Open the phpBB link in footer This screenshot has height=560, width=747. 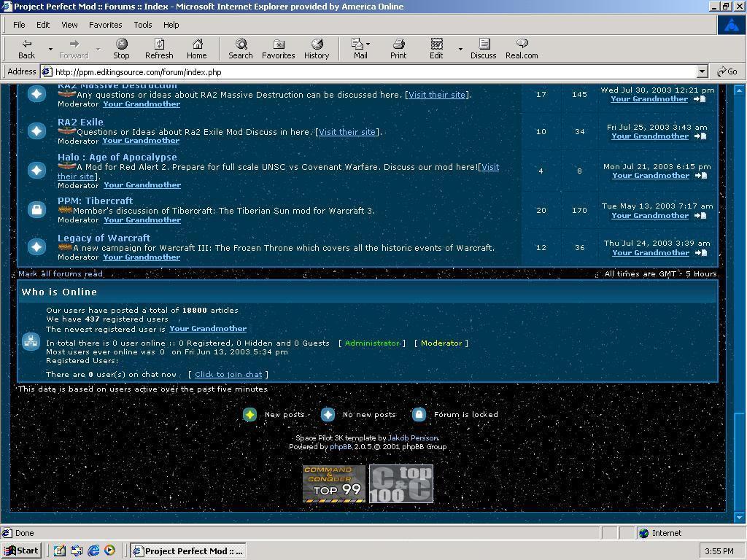coord(341,447)
